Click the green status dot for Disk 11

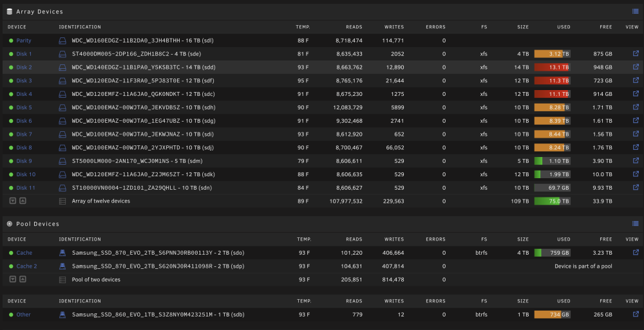tap(11, 188)
